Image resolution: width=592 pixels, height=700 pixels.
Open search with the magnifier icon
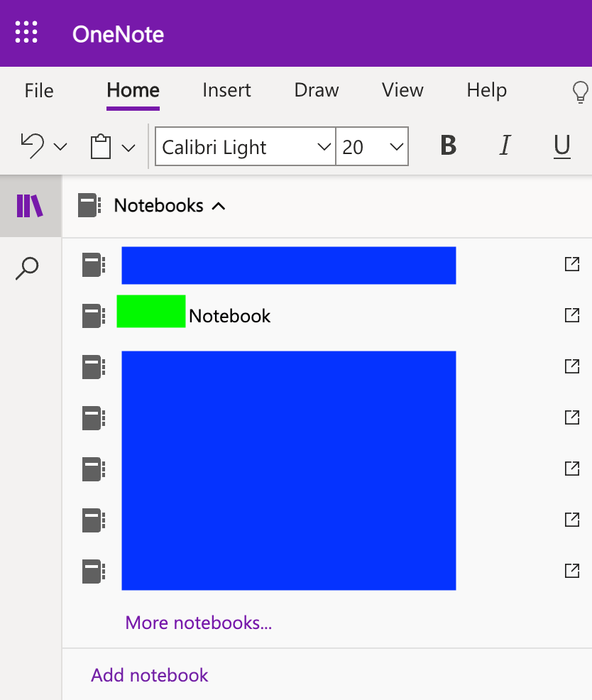27,268
